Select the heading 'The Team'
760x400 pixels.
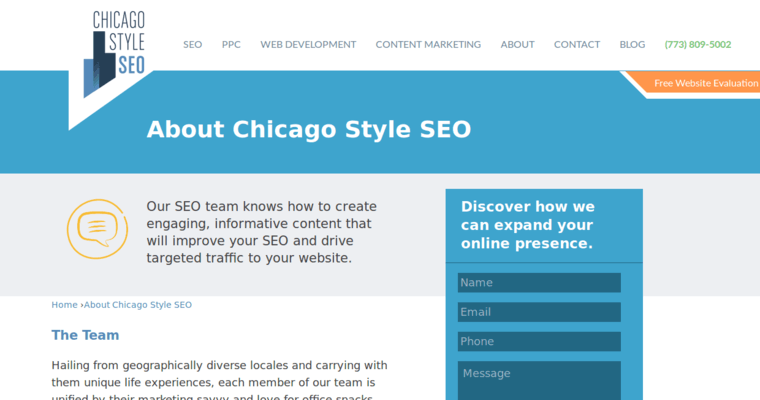pos(85,335)
